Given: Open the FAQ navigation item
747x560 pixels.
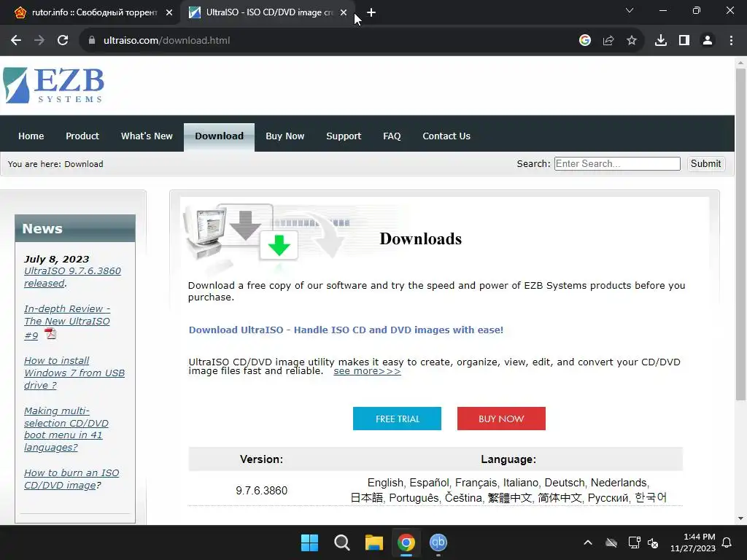Looking at the screenshot, I should 392,136.
